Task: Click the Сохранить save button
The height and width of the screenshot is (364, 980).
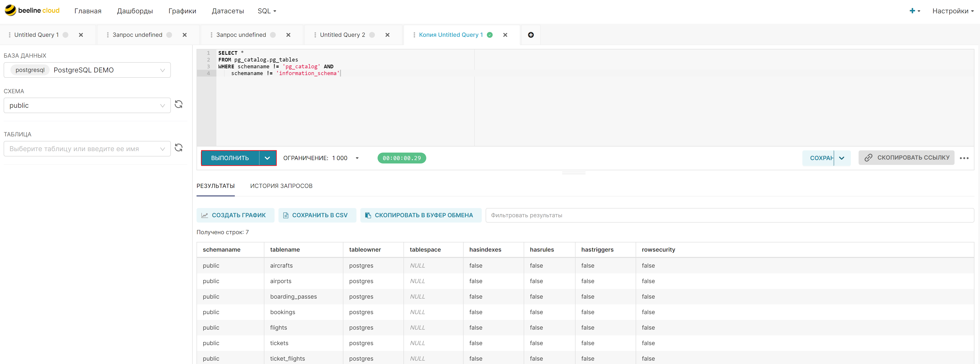Action: click(x=818, y=158)
